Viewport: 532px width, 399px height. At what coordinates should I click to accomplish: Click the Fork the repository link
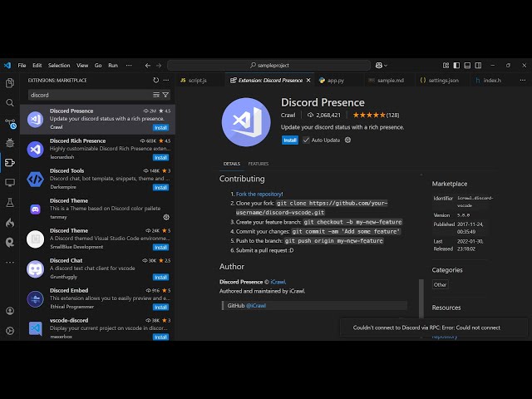point(259,194)
